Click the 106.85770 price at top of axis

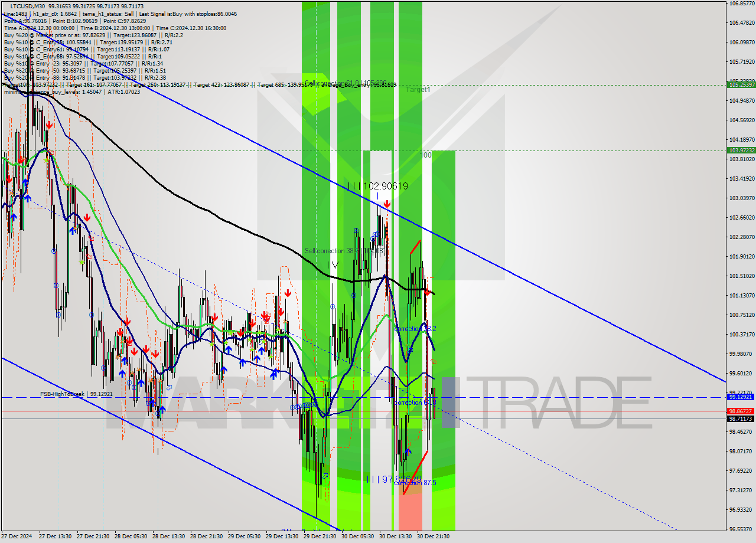point(741,3)
